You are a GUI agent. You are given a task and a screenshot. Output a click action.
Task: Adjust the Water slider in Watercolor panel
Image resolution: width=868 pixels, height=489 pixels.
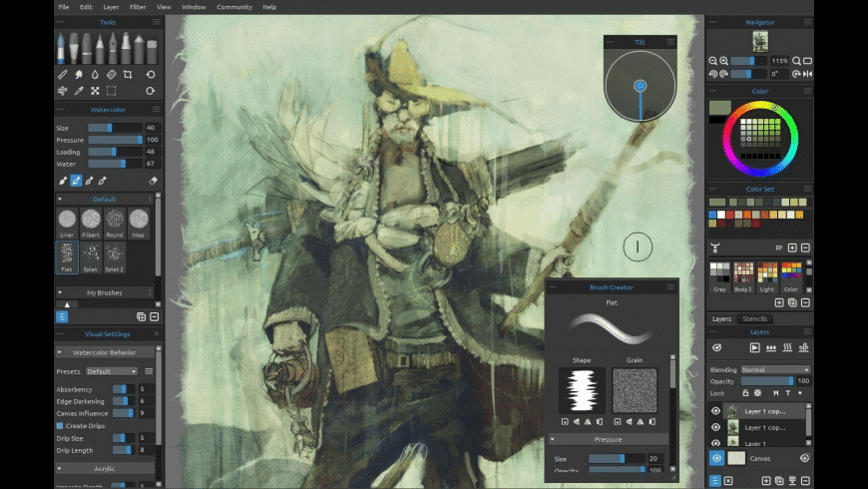115,164
